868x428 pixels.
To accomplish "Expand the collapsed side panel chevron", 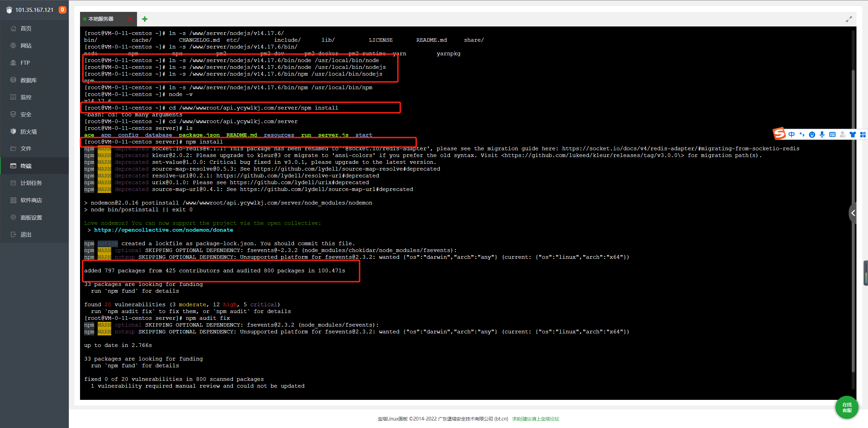I will [x=853, y=213].
